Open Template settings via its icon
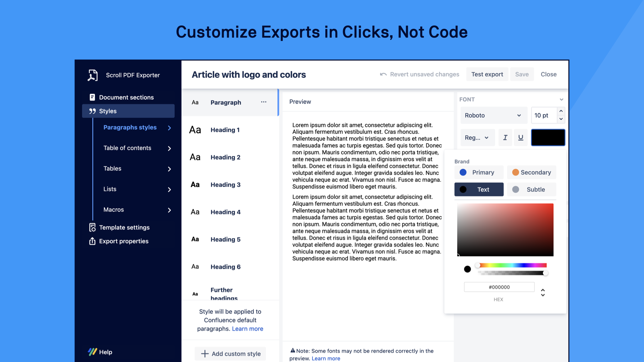 tap(92, 227)
